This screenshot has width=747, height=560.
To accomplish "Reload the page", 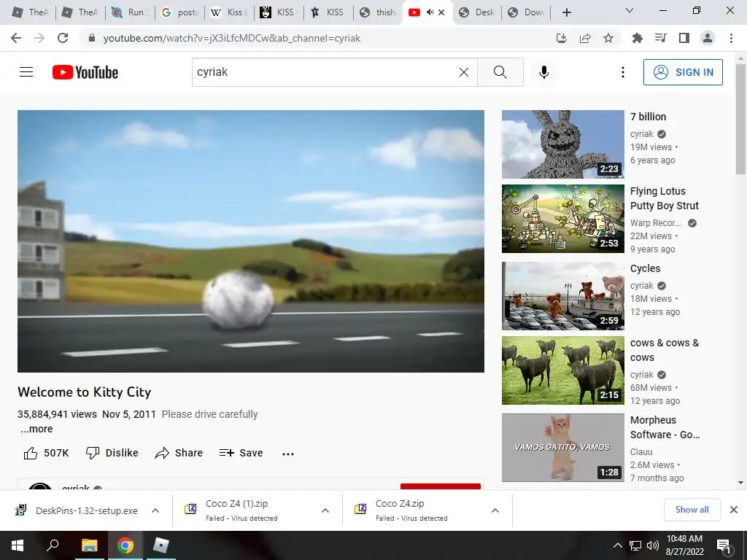I will pos(63,38).
